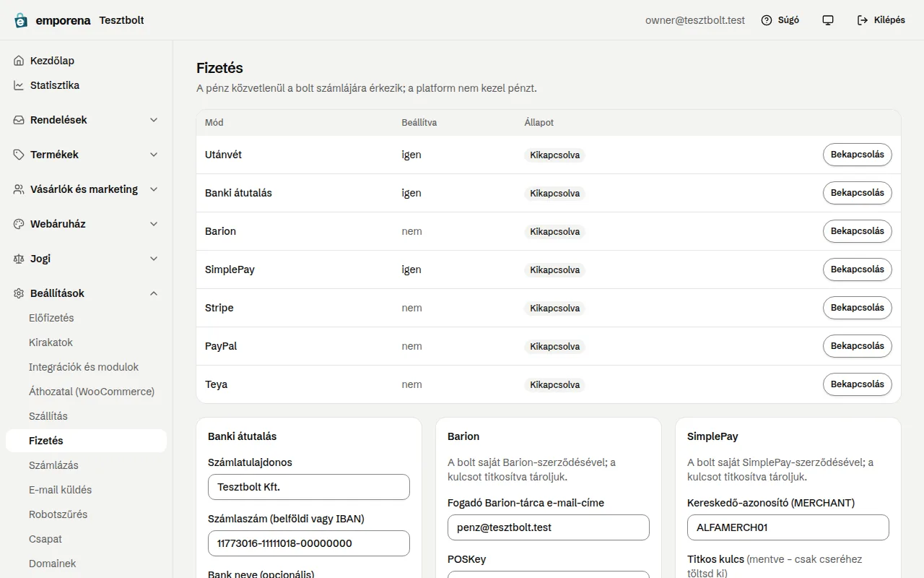The image size is (924, 578).
Task: Turn on Barion with Bekapcsolás
Action: point(858,231)
